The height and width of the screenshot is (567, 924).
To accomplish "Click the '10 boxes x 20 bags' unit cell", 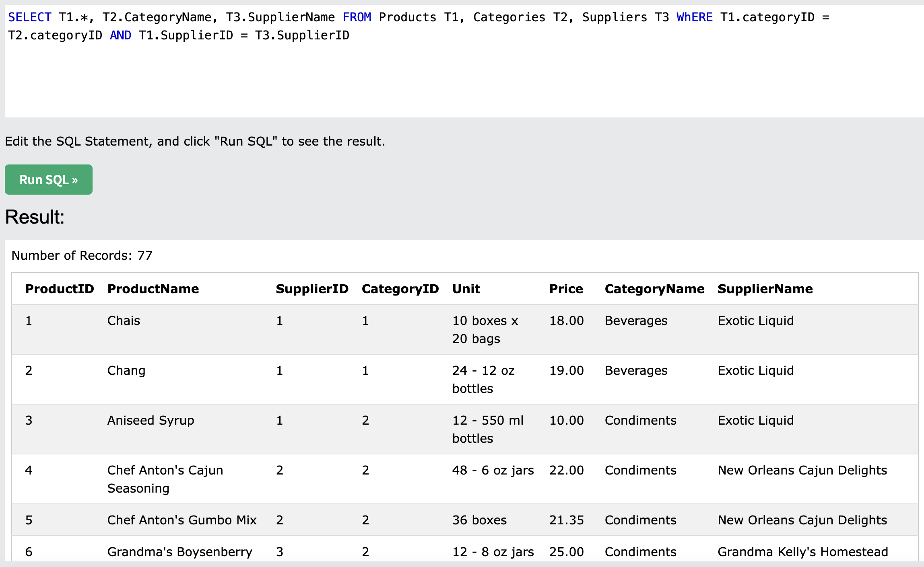I will click(485, 329).
